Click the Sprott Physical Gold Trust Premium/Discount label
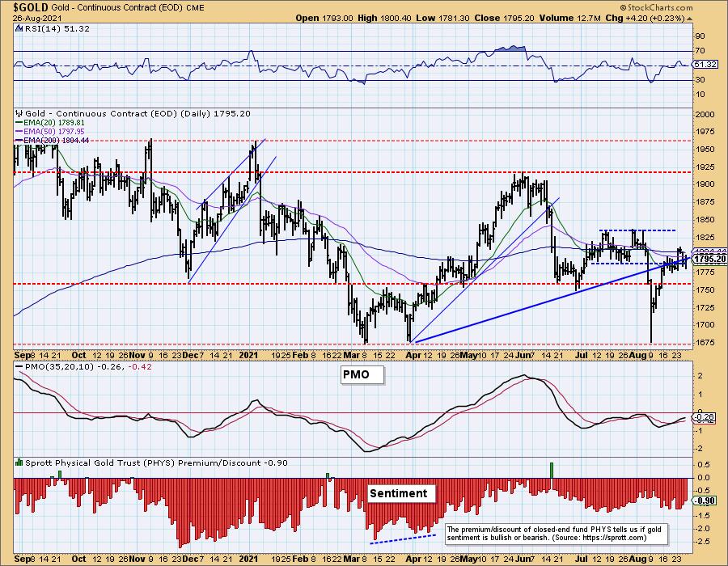 [156, 463]
